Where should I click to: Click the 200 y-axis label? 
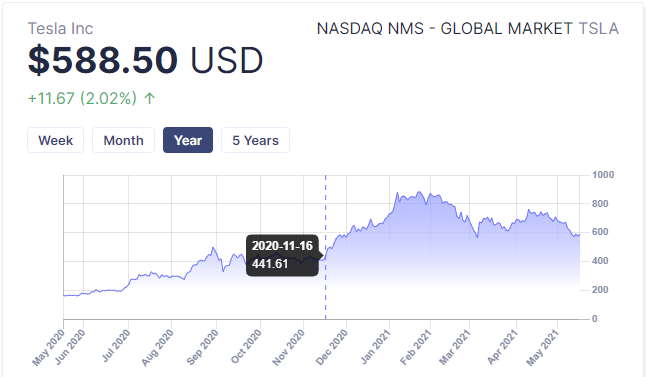pos(600,290)
